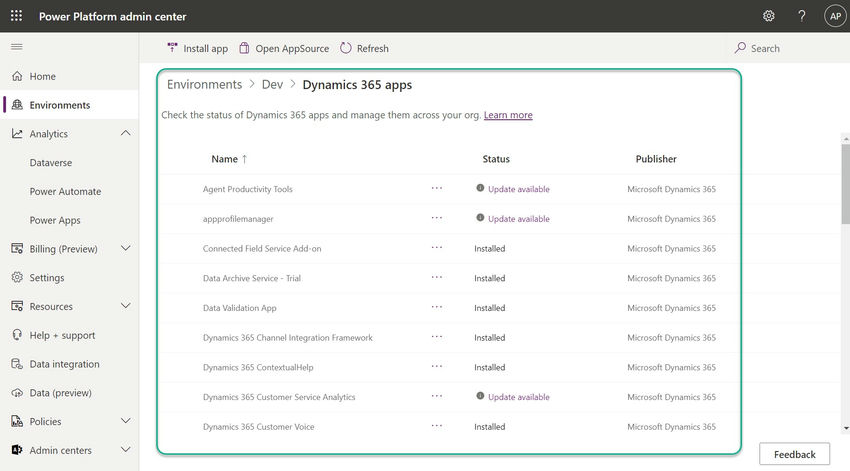Select the Data Validation App row name

240,308
